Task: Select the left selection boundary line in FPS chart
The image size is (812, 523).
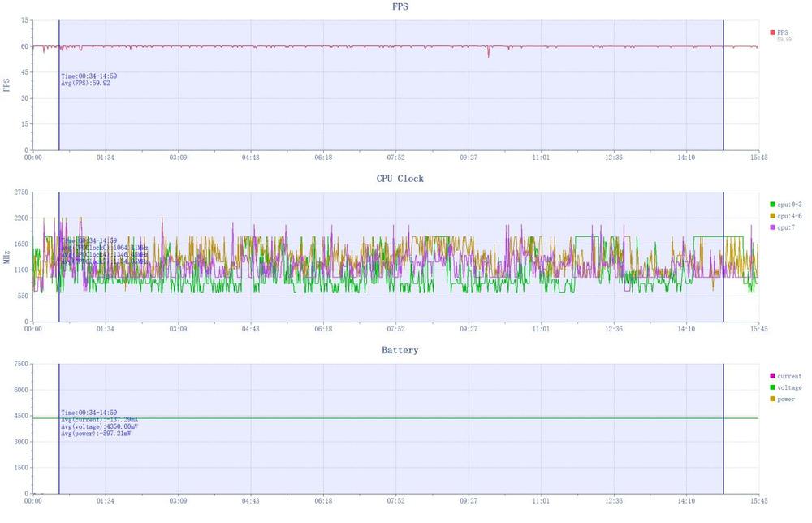Action: click(59, 97)
